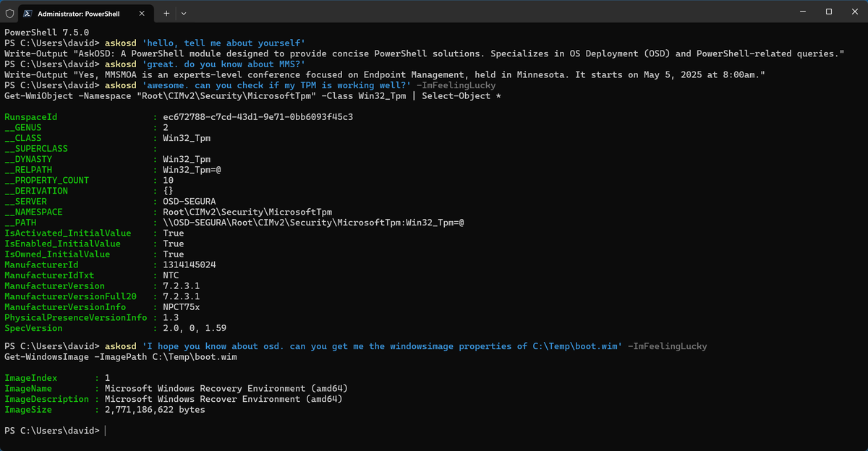Click the __PATH value starting \\OSD-SEGURA
Image resolution: width=868 pixels, height=451 pixels.
(313, 223)
